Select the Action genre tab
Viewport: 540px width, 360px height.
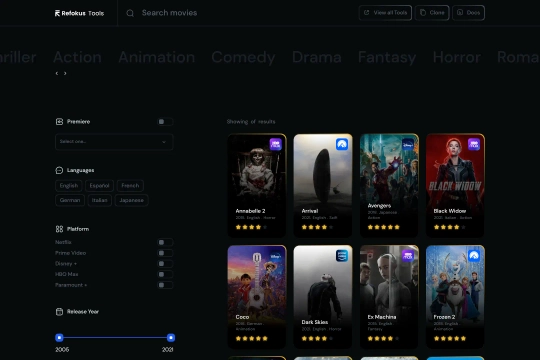coord(77,57)
